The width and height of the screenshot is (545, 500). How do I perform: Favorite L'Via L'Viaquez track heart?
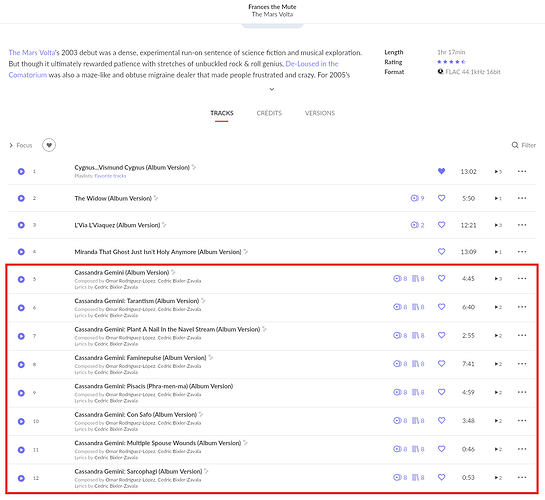coord(441,225)
